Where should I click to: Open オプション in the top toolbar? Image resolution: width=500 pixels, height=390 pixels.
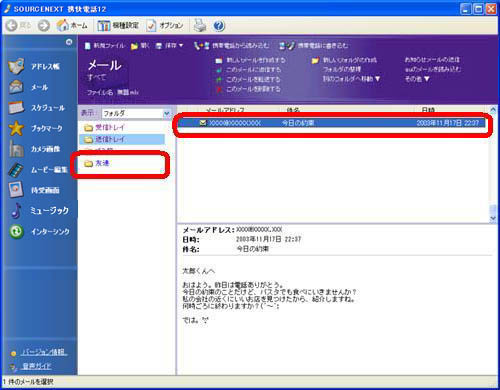pos(165,25)
